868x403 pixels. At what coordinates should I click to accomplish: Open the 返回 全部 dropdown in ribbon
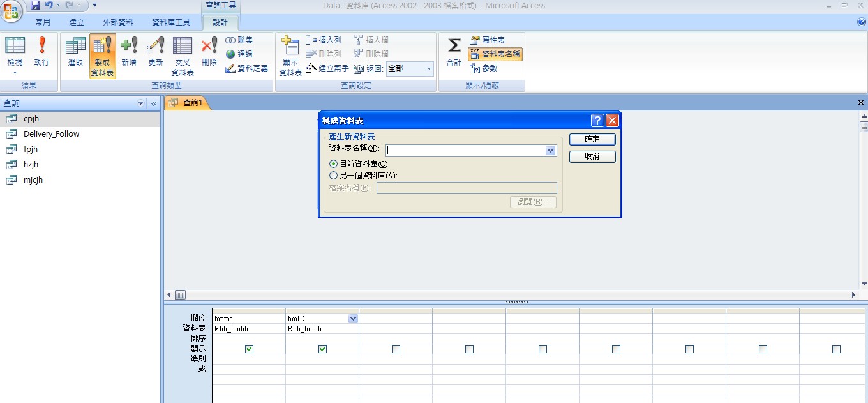(429, 68)
